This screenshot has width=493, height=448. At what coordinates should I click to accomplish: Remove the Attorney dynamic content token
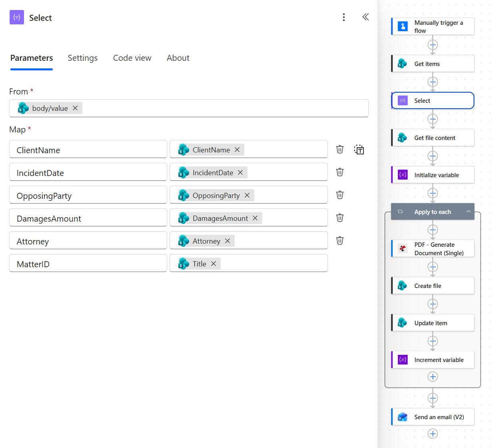tap(228, 241)
